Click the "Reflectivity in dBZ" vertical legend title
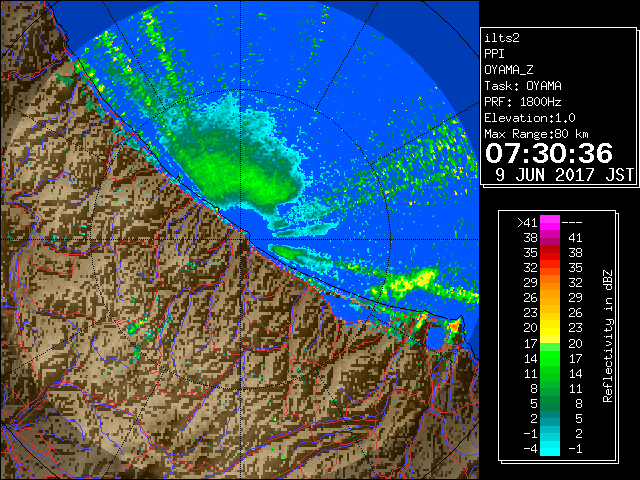The width and height of the screenshot is (640, 480). [x=608, y=336]
